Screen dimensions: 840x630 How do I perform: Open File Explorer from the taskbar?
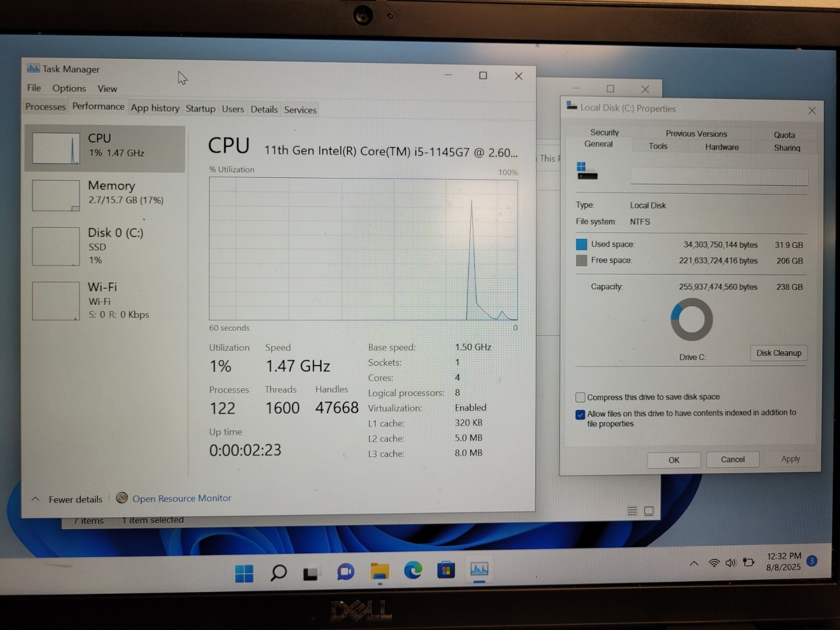tap(380, 571)
